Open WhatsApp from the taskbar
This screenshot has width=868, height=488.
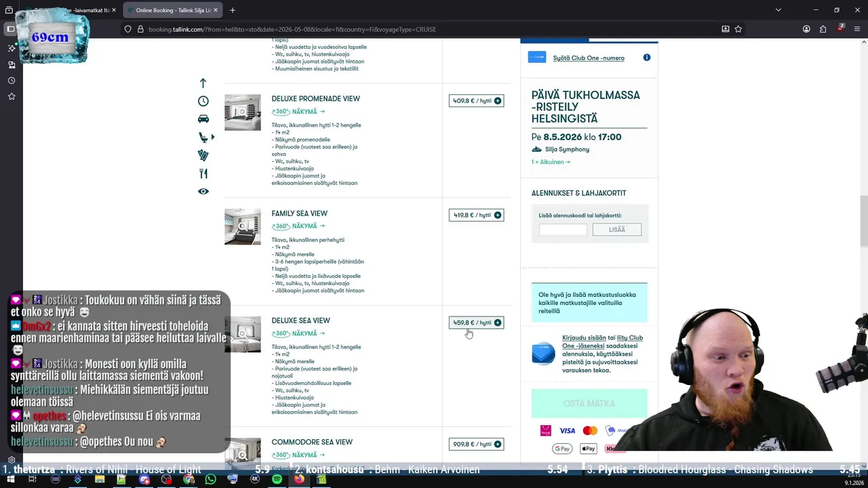pyautogui.click(x=210, y=479)
